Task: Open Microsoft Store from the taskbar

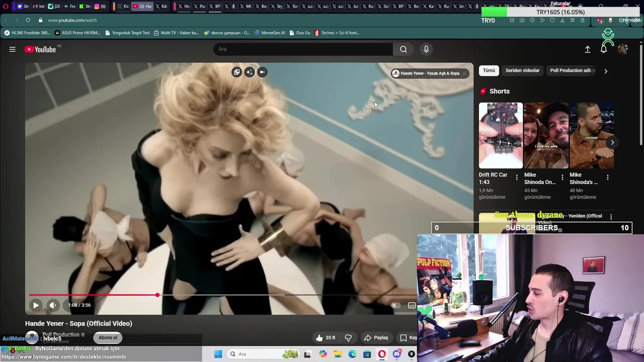Action: [367, 354]
